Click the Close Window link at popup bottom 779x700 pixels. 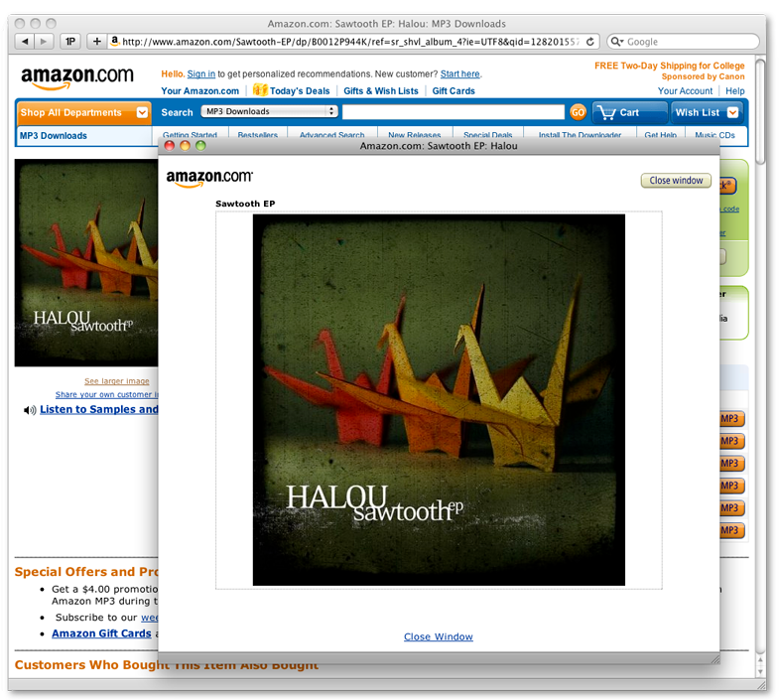pyautogui.click(x=439, y=636)
